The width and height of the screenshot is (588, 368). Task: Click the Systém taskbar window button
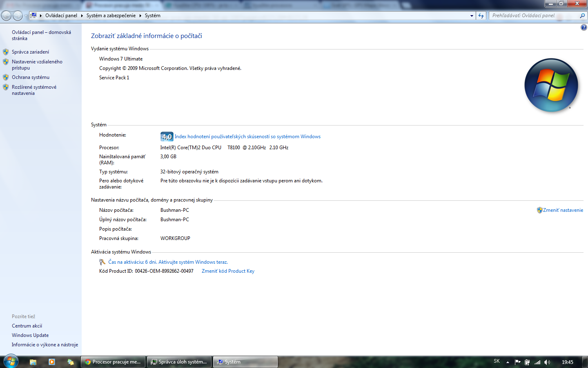[245, 362]
